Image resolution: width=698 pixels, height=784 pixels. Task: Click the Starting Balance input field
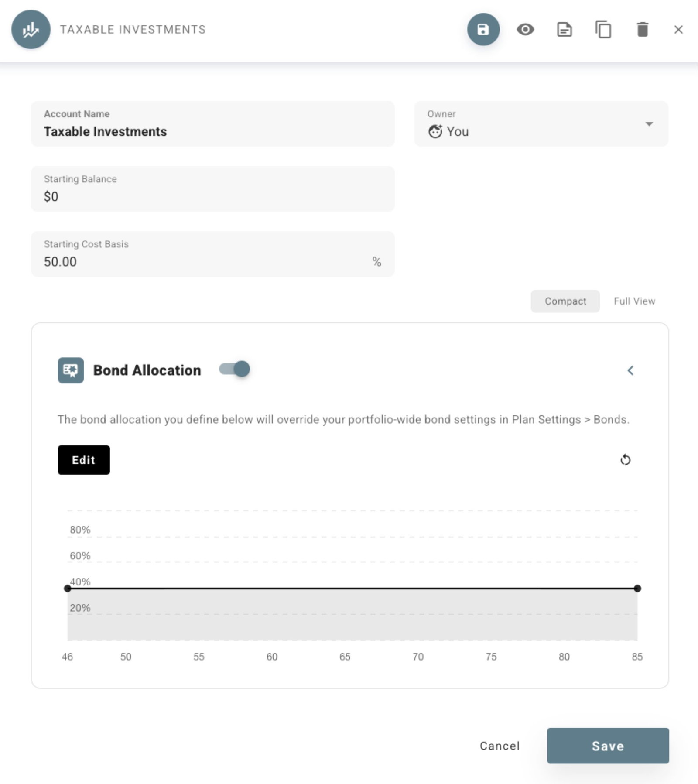[x=212, y=189]
